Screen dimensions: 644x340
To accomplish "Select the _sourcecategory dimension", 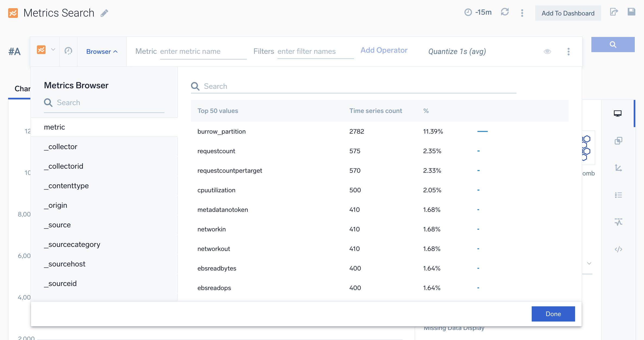I will [72, 244].
